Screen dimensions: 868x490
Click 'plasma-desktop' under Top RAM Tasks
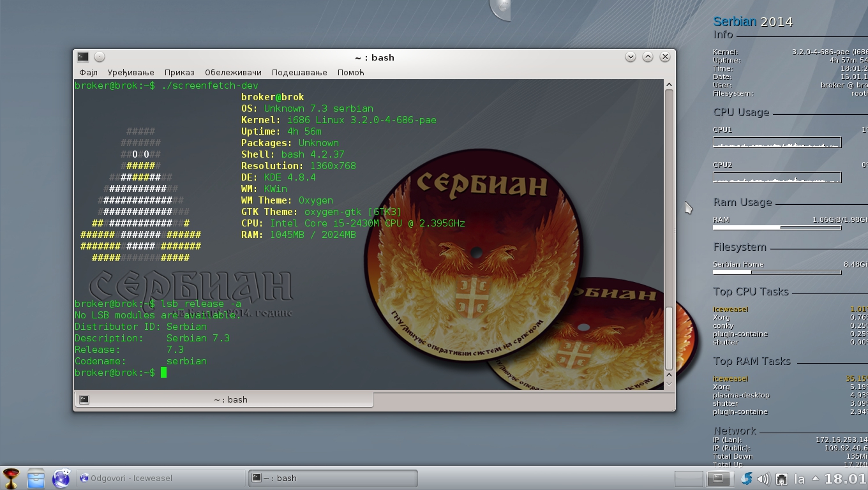(x=741, y=395)
